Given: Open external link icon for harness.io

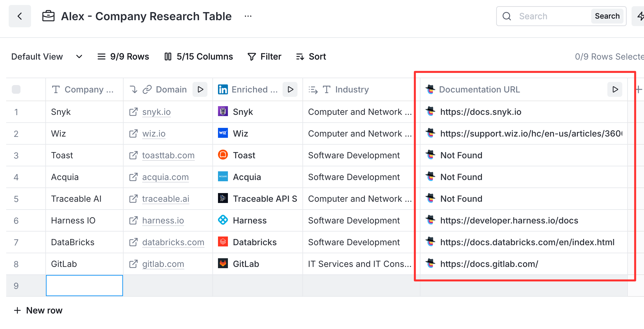Looking at the screenshot, I should (133, 220).
